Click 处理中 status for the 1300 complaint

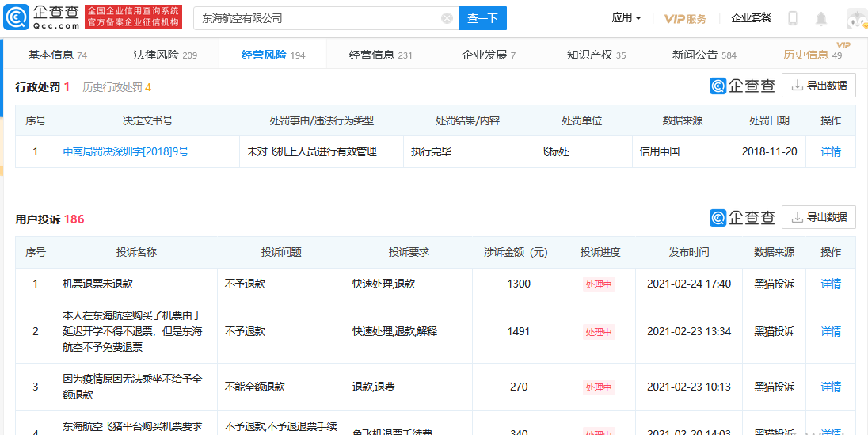click(599, 284)
